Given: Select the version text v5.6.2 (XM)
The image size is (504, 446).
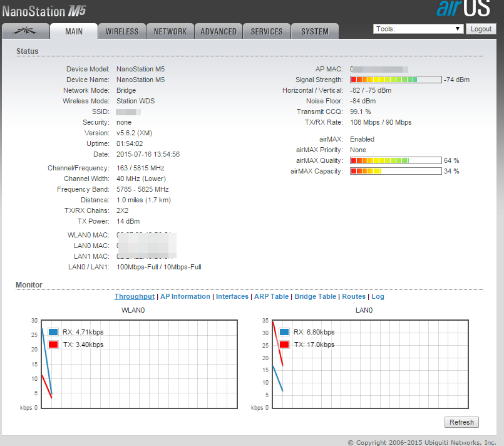Looking at the screenshot, I should 134,133.
